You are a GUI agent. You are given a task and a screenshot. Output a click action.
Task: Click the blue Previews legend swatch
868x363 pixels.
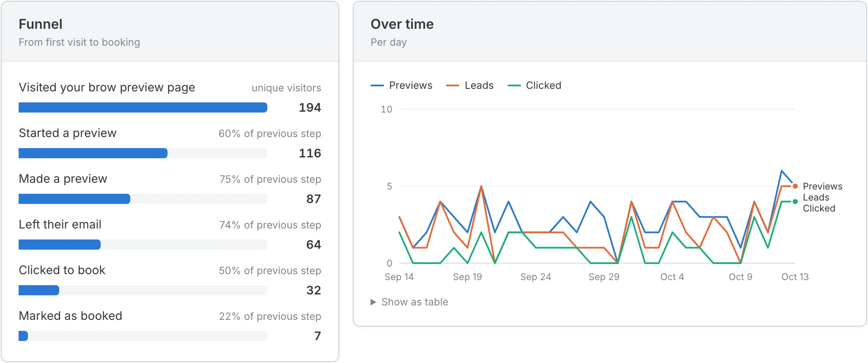(377, 85)
